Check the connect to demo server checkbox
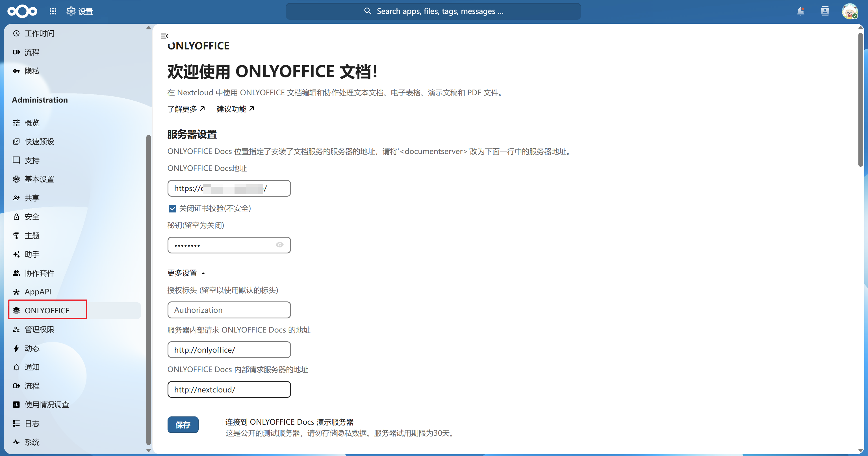The image size is (868, 456). click(x=219, y=422)
